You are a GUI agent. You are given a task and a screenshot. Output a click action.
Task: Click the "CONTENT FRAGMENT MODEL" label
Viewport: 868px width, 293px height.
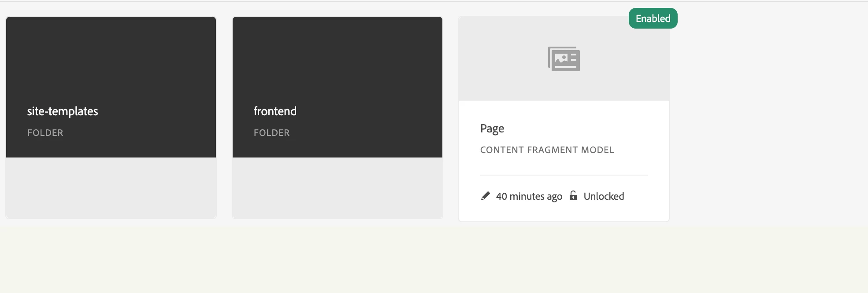547,150
